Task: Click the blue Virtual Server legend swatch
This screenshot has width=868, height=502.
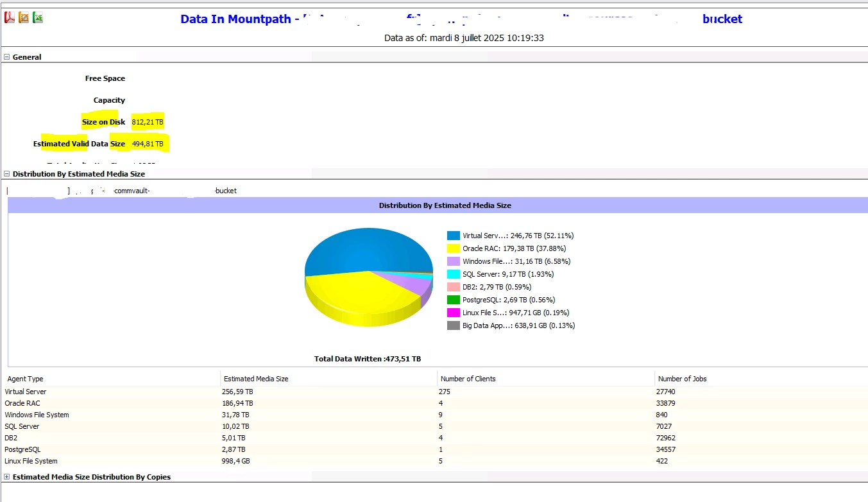Action: coord(454,236)
